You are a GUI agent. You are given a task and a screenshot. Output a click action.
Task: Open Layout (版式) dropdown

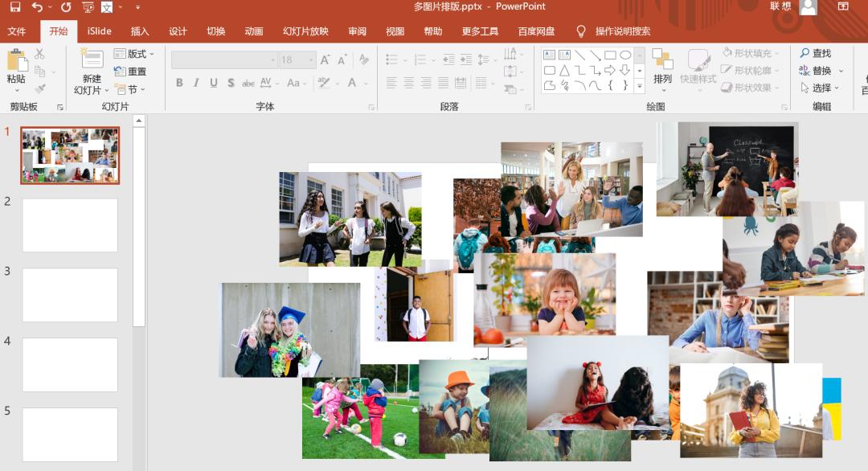134,54
